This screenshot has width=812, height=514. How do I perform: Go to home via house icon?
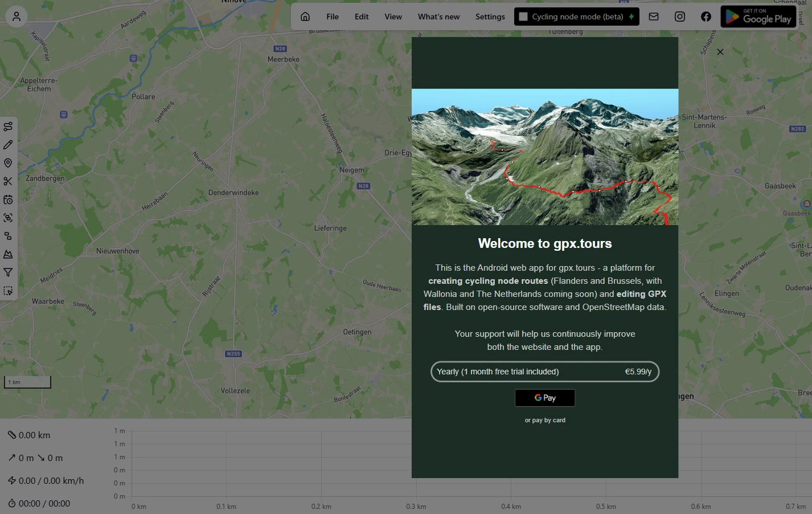click(305, 17)
